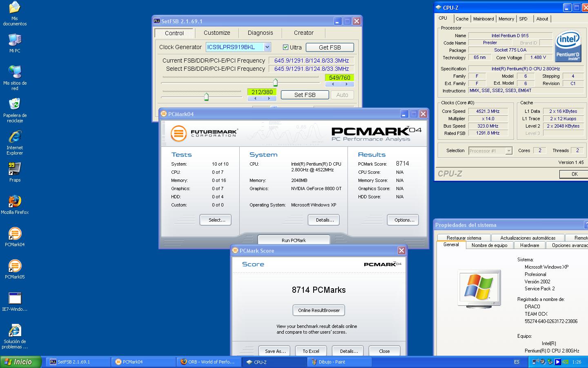This screenshot has width=588, height=368.
Task: Switch to Dibujo - Paint taskbar item
Action: pyautogui.click(x=339, y=362)
